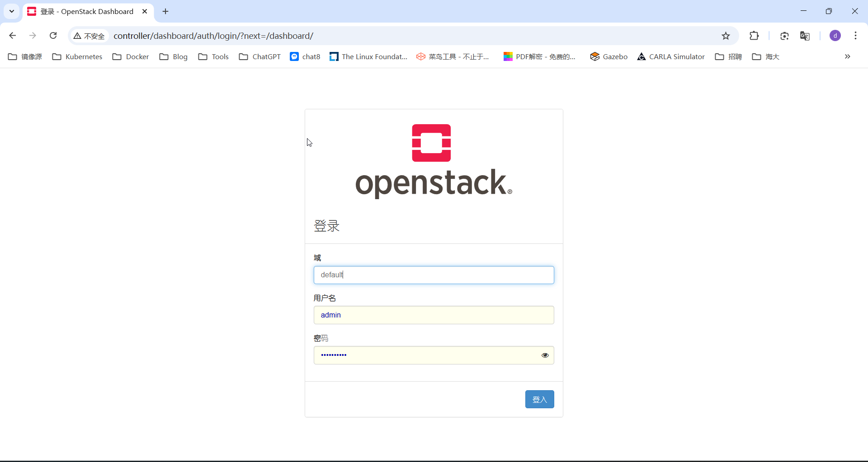Reload the page with the refresh icon

tap(53, 36)
